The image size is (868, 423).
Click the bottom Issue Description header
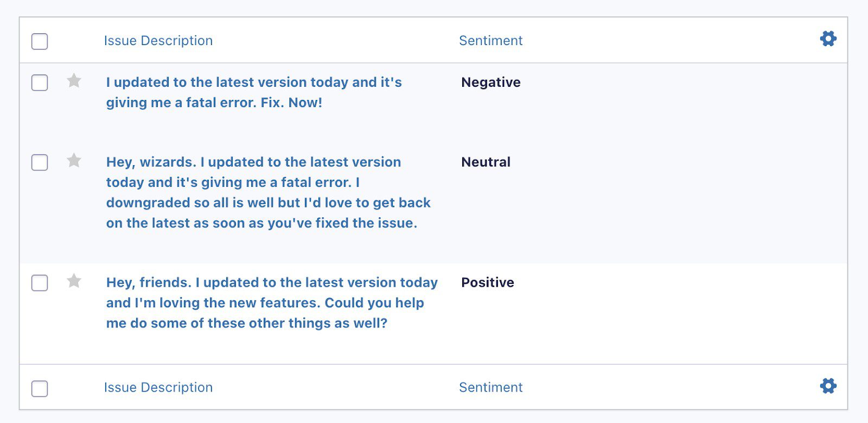(158, 387)
